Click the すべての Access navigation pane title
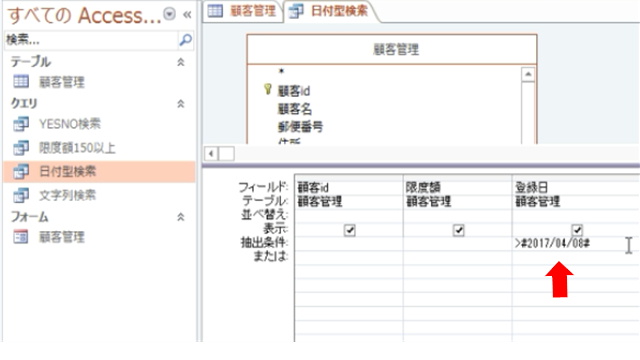 point(84,15)
